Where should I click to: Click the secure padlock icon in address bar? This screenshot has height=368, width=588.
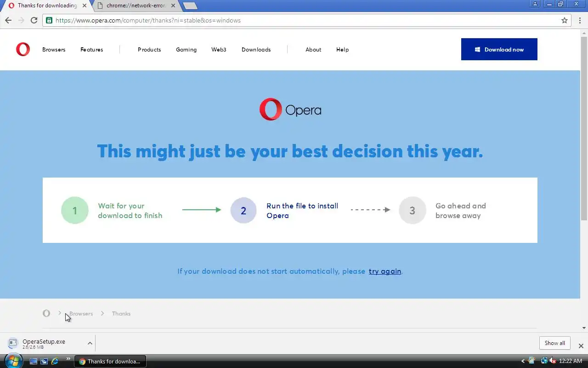pos(49,20)
